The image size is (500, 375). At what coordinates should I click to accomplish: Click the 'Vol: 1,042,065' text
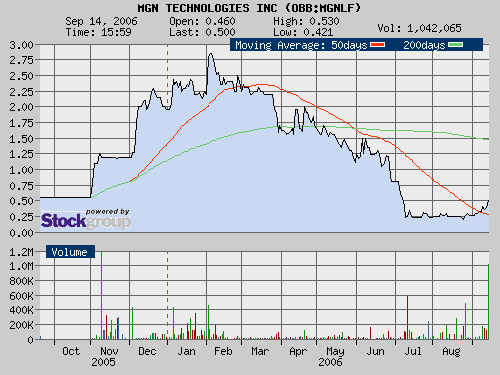(419, 28)
